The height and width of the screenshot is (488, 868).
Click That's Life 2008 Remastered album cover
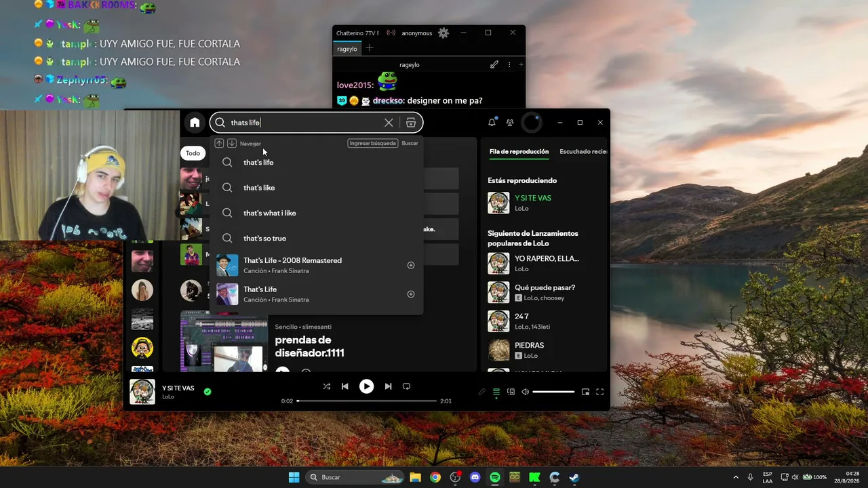(227, 266)
